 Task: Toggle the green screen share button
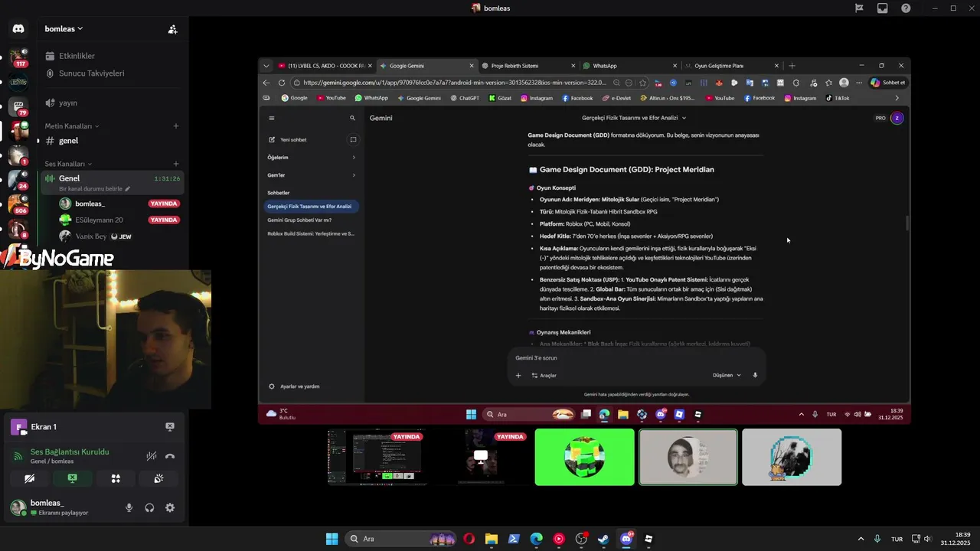coord(73,478)
